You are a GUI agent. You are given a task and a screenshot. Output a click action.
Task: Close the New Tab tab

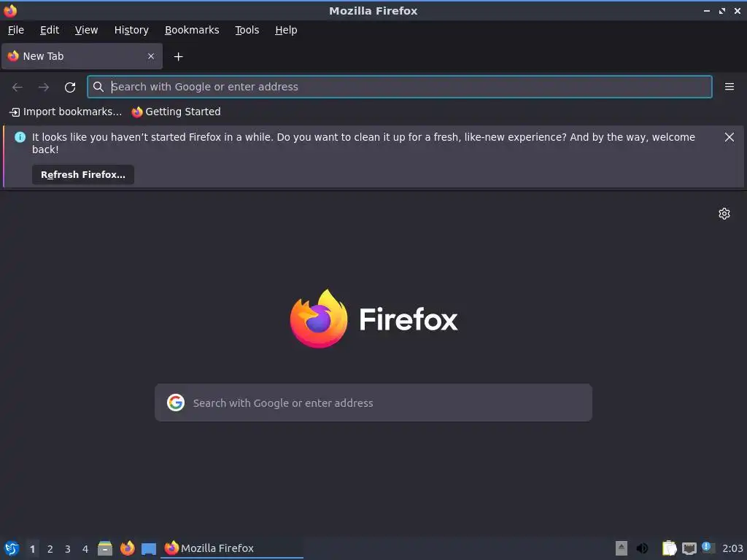151,56
